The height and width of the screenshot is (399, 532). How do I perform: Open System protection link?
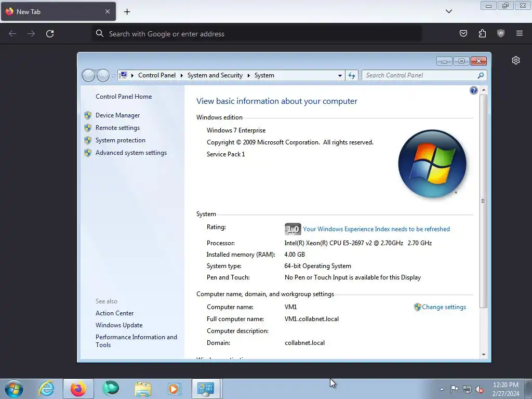(121, 140)
